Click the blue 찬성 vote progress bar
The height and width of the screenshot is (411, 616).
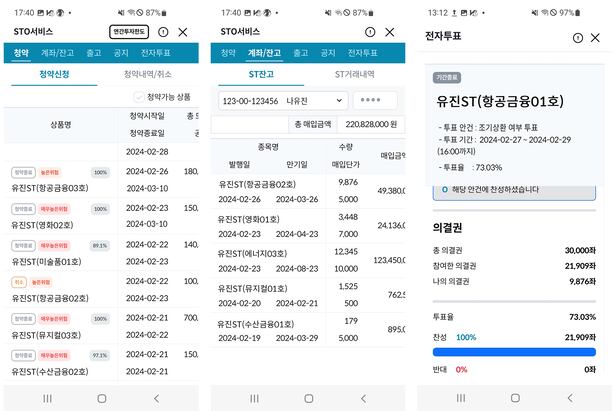(513, 352)
